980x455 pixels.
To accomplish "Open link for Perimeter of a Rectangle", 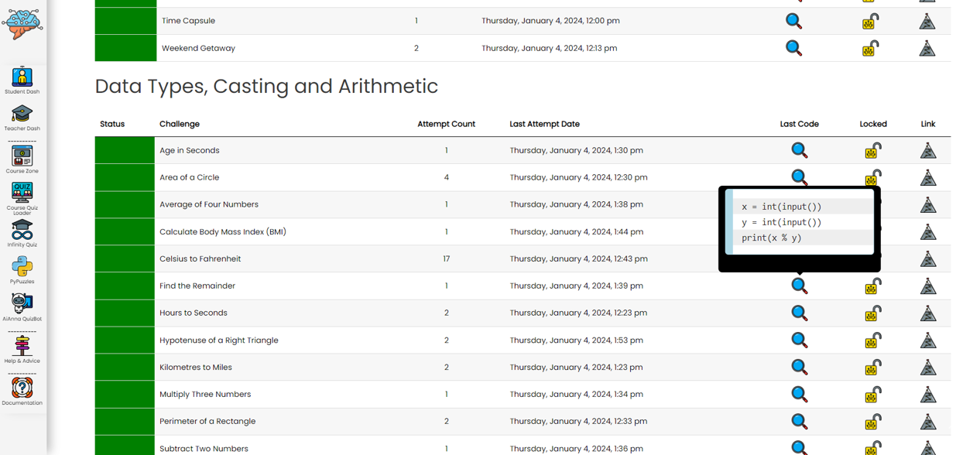I will [x=927, y=422].
